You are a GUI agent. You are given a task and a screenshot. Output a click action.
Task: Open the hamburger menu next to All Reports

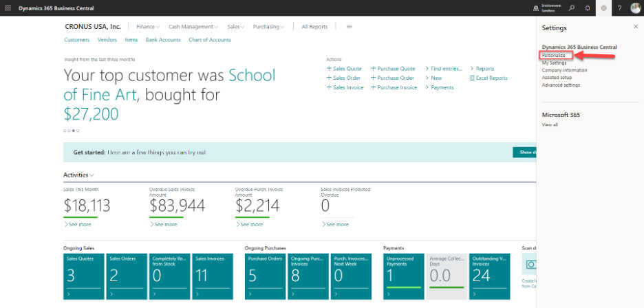pos(350,27)
